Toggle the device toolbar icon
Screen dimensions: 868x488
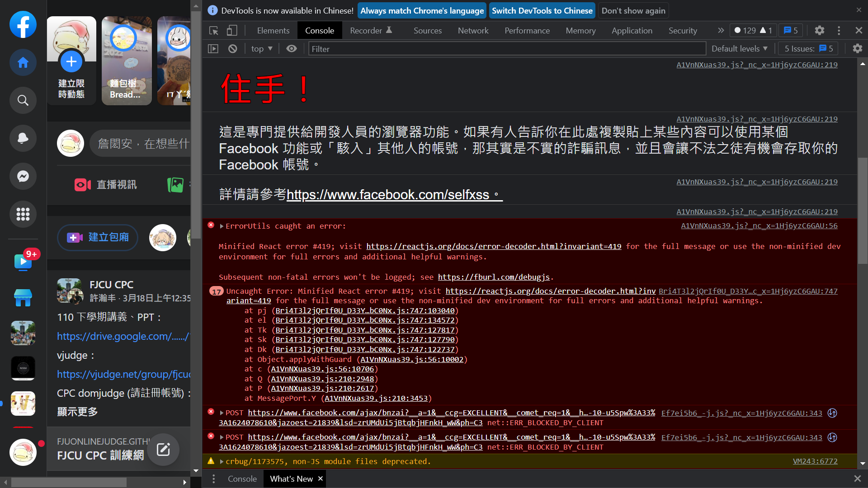232,31
